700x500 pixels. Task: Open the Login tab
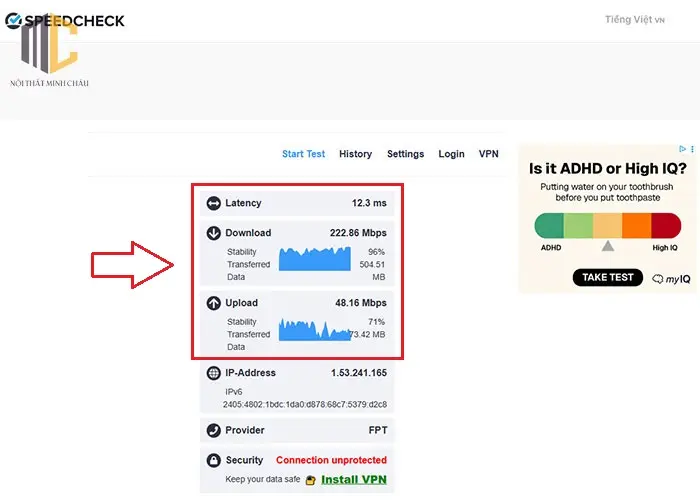coord(451,154)
